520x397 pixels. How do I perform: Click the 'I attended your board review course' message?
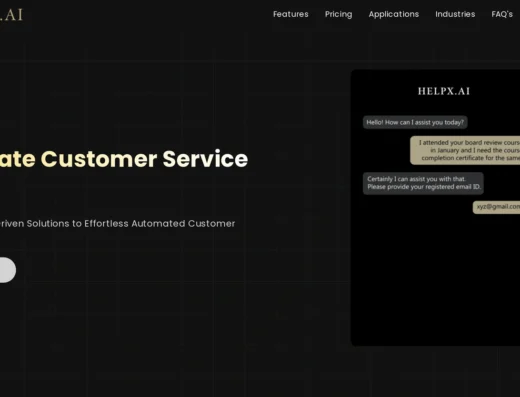pos(465,150)
